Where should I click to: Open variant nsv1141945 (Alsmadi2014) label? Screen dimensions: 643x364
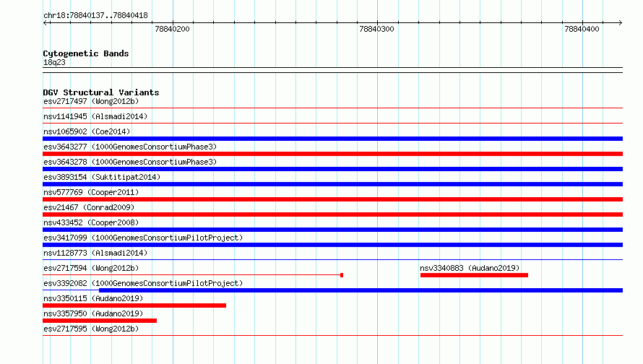coord(95,116)
